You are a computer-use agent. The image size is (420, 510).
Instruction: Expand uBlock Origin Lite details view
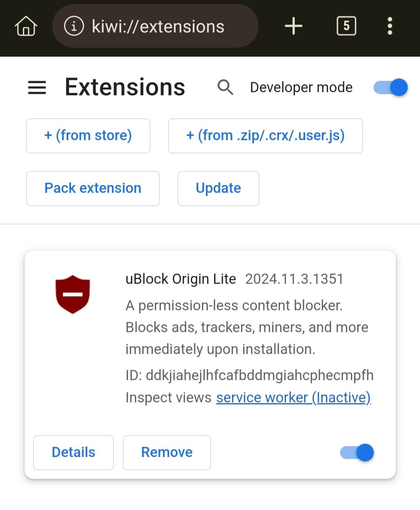[x=73, y=452]
